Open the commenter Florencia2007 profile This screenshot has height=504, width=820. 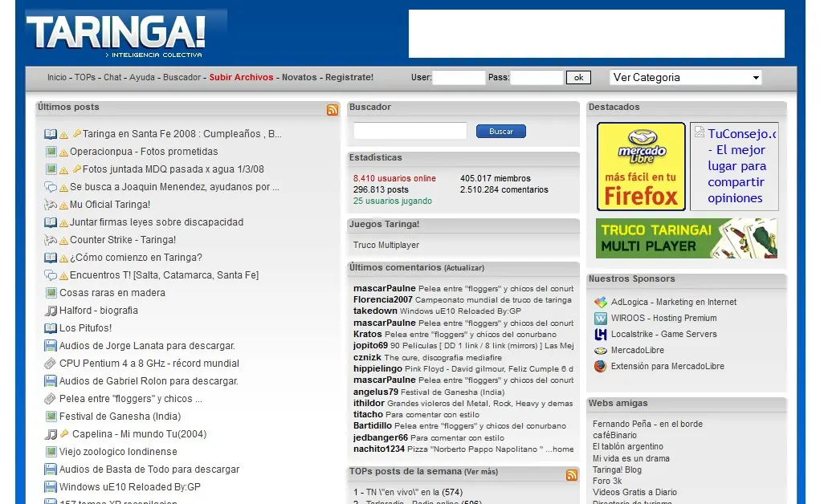click(383, 299)
